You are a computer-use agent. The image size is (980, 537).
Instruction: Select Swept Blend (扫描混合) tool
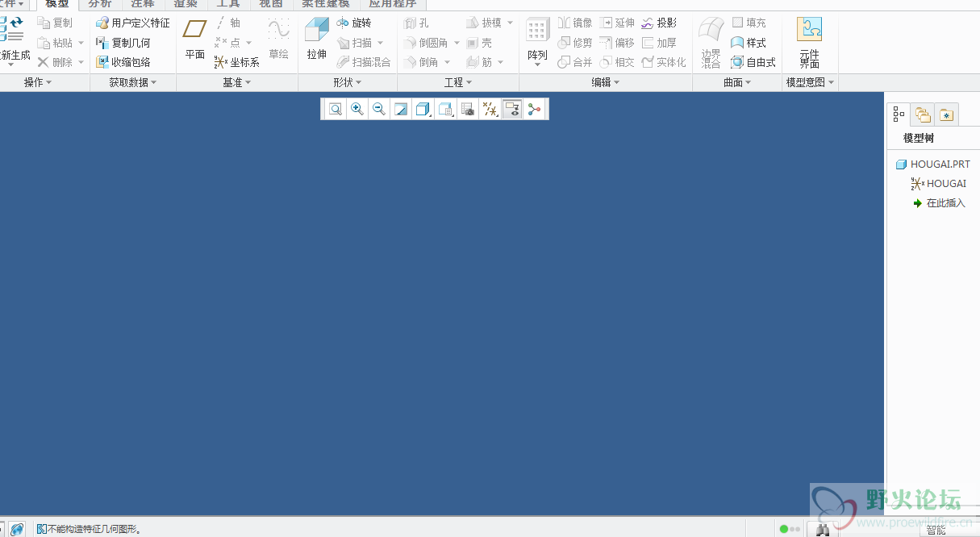364,62
